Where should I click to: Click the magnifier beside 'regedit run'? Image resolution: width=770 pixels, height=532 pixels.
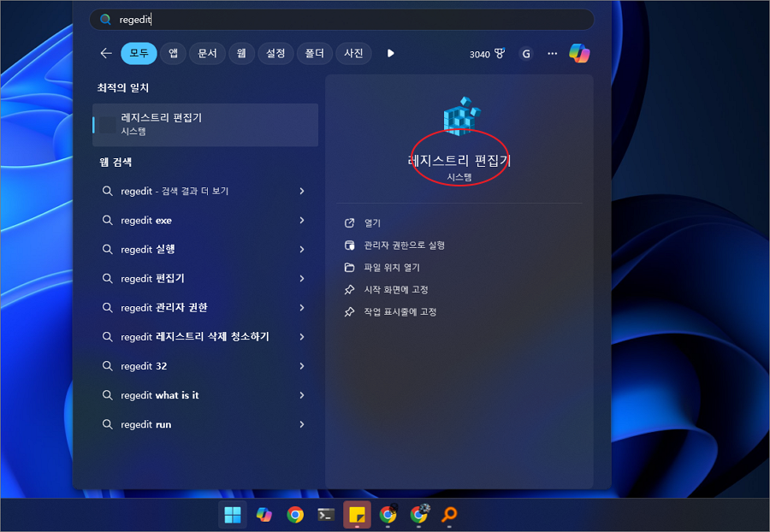coord(107,424)
